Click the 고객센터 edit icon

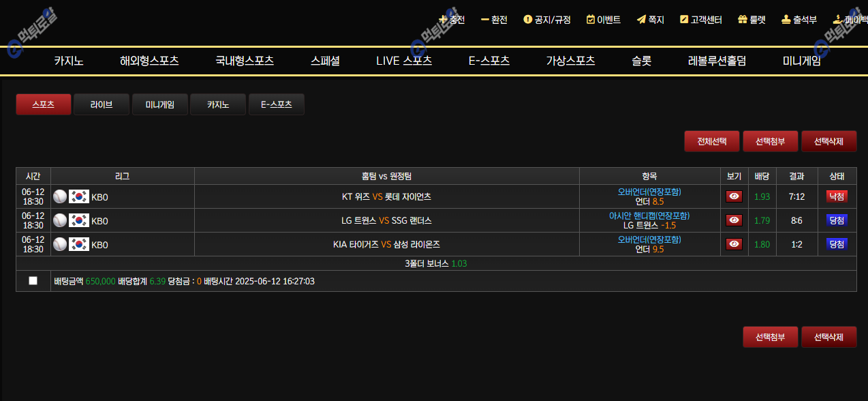pos(684,20)
